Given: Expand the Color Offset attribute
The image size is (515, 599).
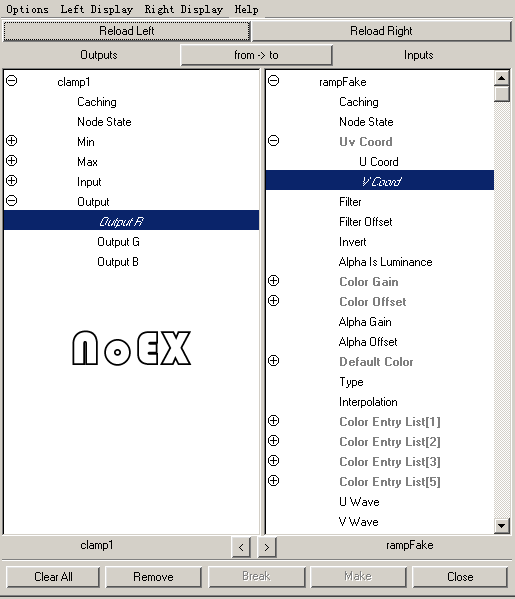Looking at the screenshot, I should coord(274,301).
